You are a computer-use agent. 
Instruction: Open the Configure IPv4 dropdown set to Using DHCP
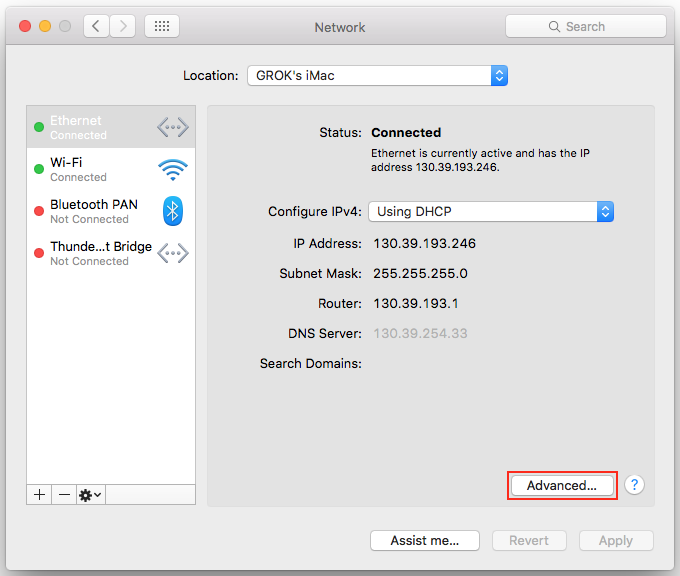[x=491, y=212]
